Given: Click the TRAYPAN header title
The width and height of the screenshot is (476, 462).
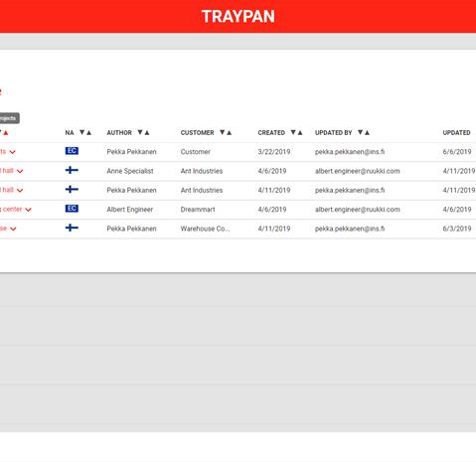Looking at the screenshot, I should coord(238,16).
